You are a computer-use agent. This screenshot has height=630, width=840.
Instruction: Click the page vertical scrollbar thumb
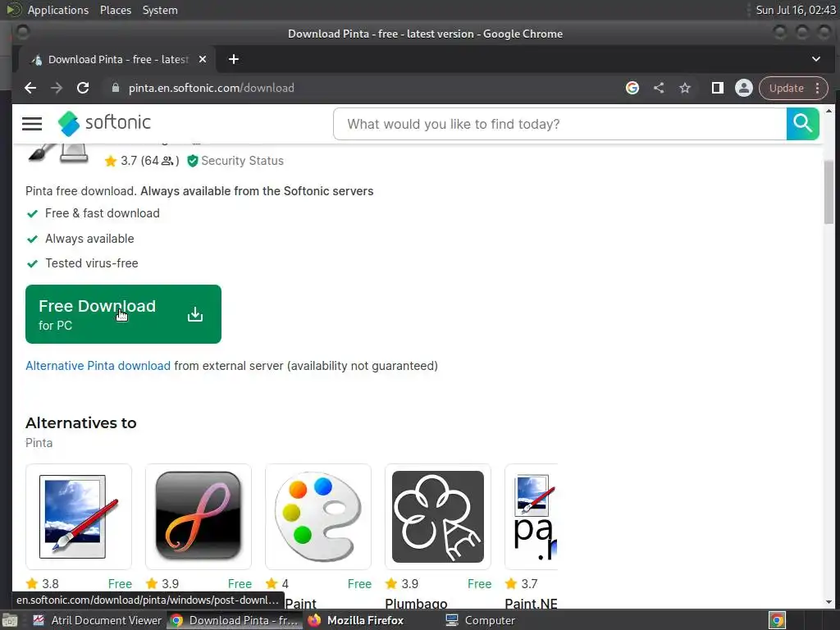click(829, 192)
